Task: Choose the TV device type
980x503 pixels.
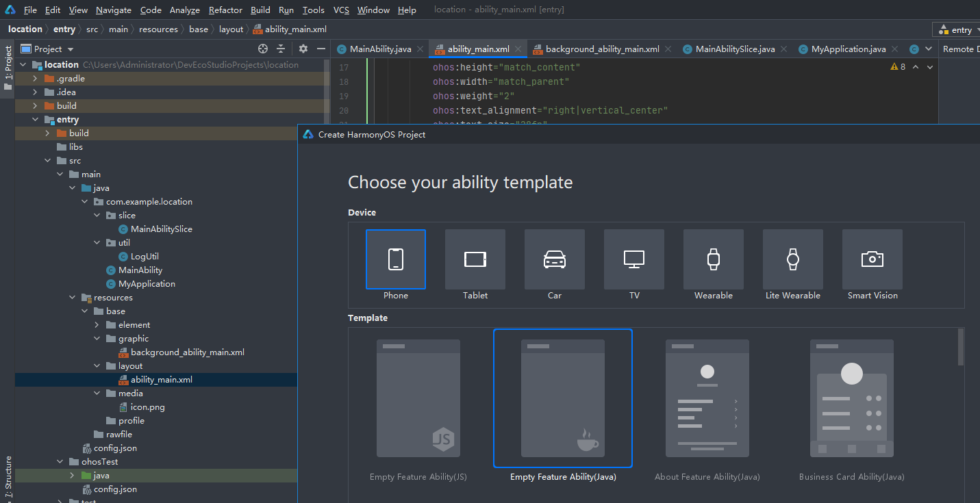Action: tap(634, 259)
